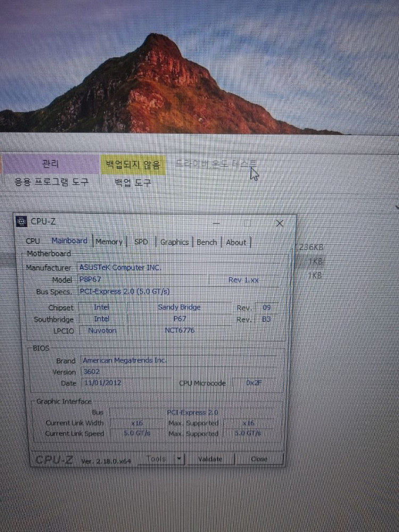Show the About tab

236,243
